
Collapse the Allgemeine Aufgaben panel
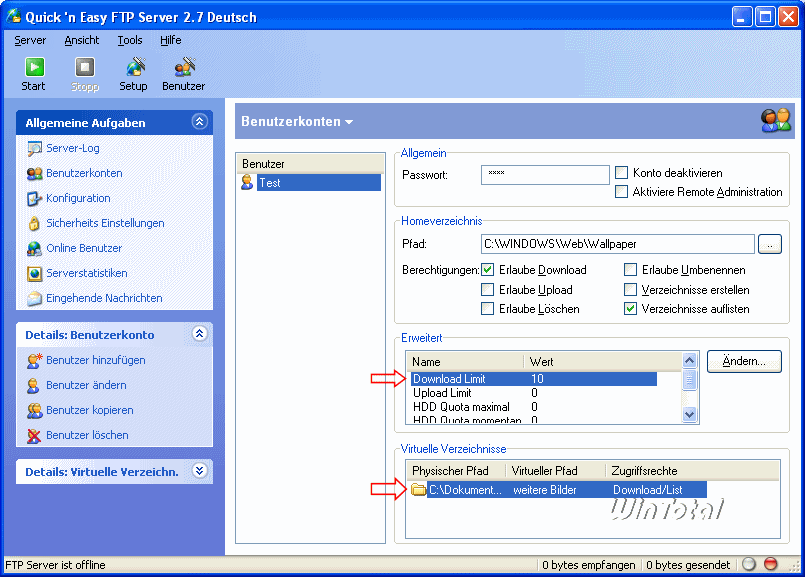pyautogui.click(x=199, y=122)
